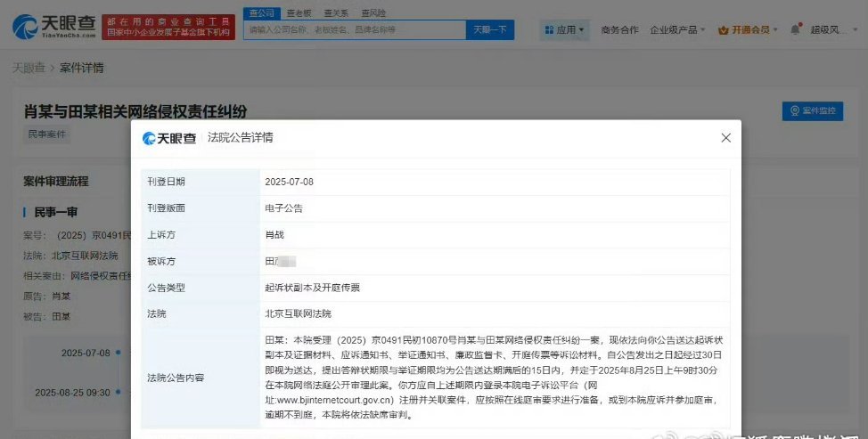Click the 案件监控 button
The width and height of the screenshot is (868, 439).
pos(812,110)
